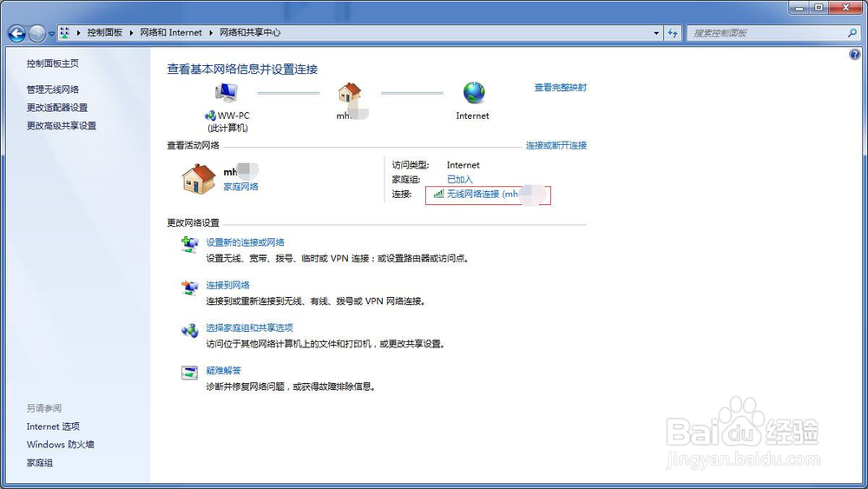
Task: Open Internet 选项 under 另请参阅
Action: [x=53, y=426]
